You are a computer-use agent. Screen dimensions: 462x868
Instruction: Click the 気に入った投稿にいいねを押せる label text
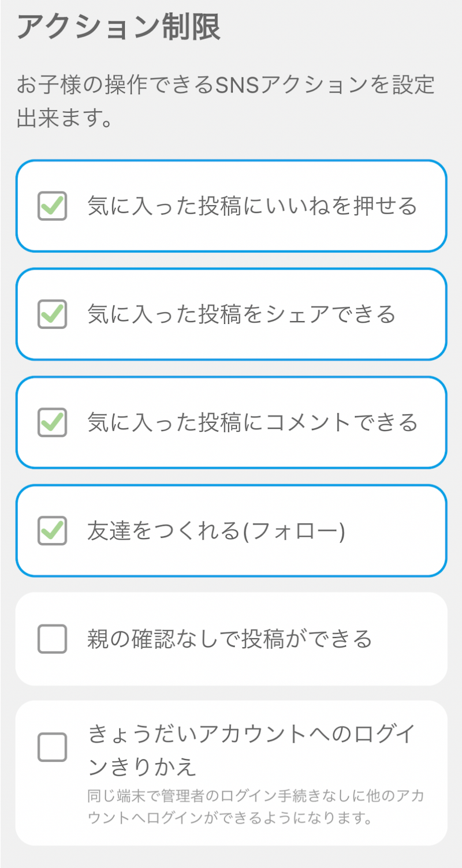pyautogui.click(x=252, y=206)
